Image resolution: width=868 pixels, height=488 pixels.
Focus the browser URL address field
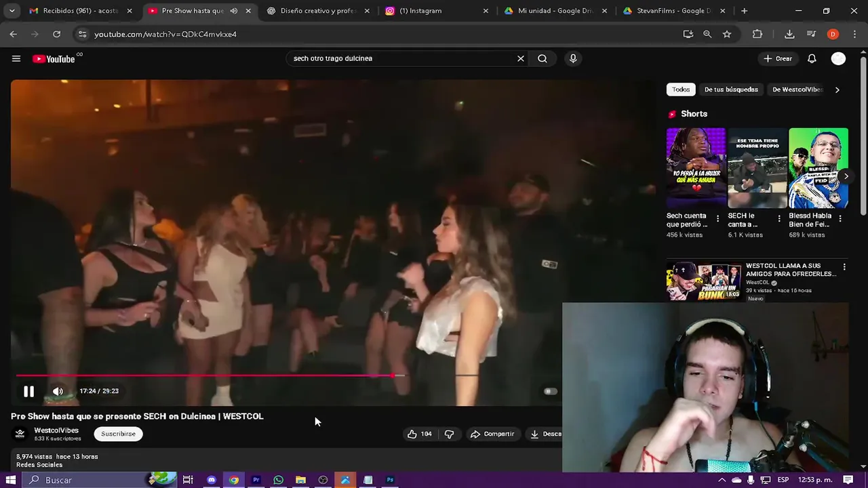pos(380,34)
